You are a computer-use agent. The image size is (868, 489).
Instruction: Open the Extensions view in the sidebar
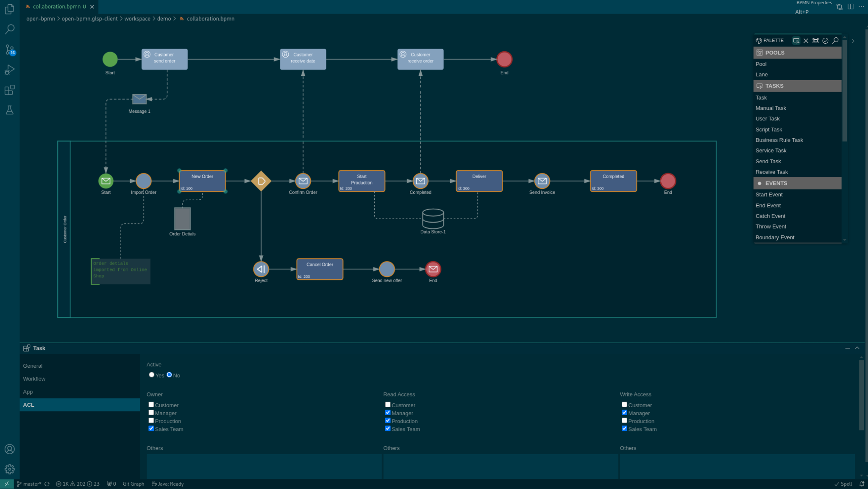pyautogui.click(x=9, y=90)
